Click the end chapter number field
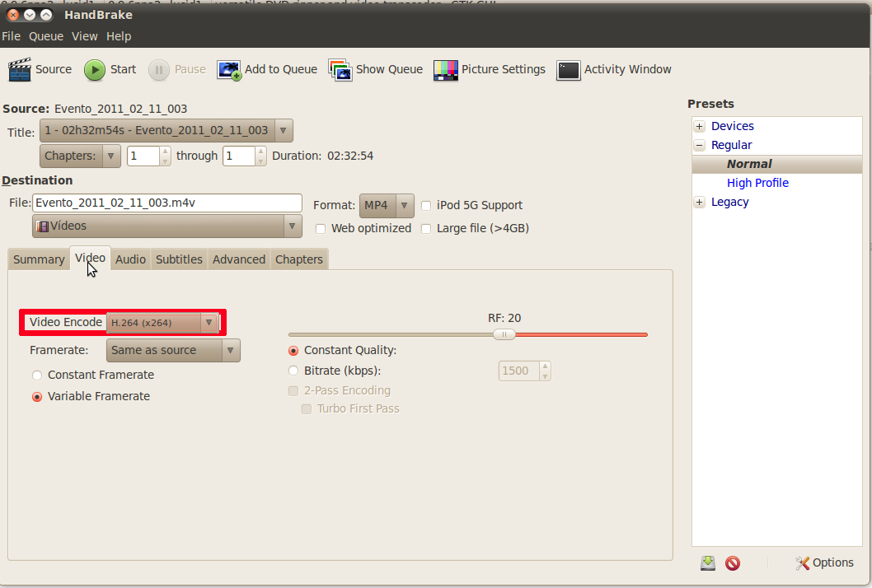Viewport: 872px width, 588px height. pos(239,156)
